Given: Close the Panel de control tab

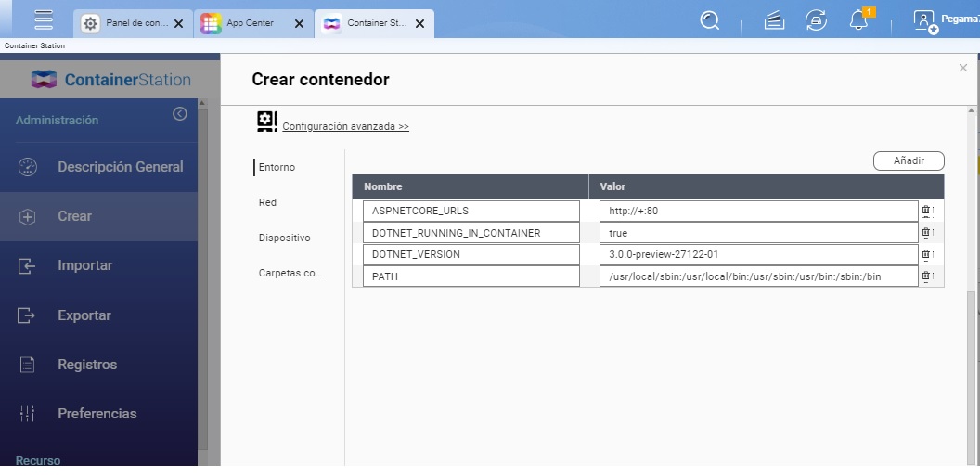Looking at the screenshot, I should tap(178, 24).
